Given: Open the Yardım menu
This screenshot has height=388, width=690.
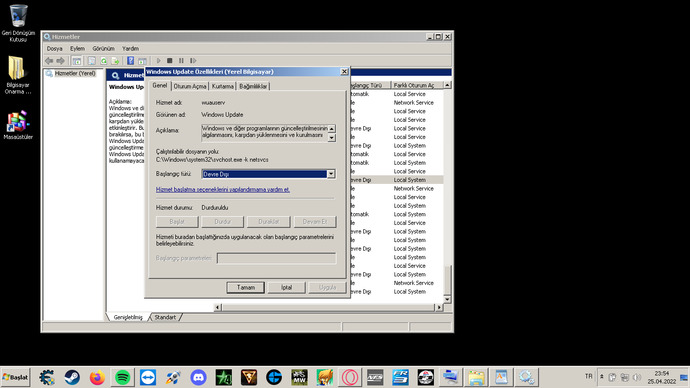Looking at the screenshot, I should (130, 48).
